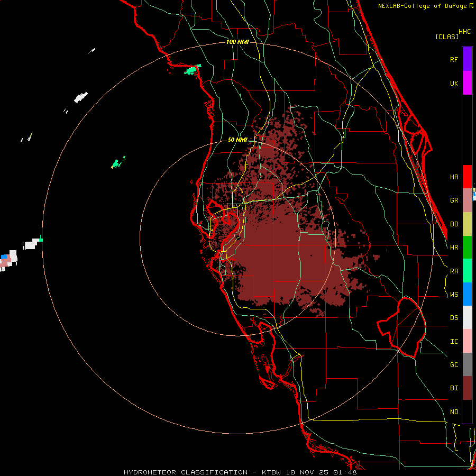Click the GR legend color swatch
Image resolution: width=476 pixels, height=476 pixels.
[467, 200]
